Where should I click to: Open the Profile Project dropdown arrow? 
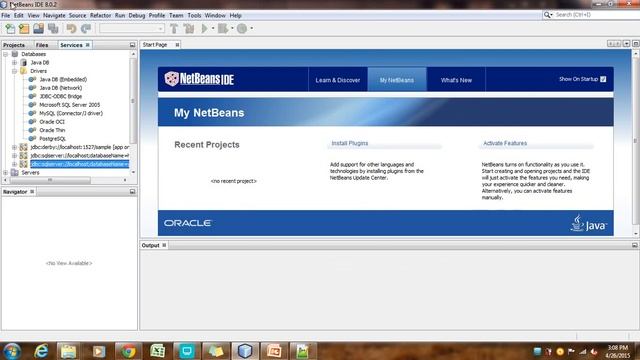[251, 29]
